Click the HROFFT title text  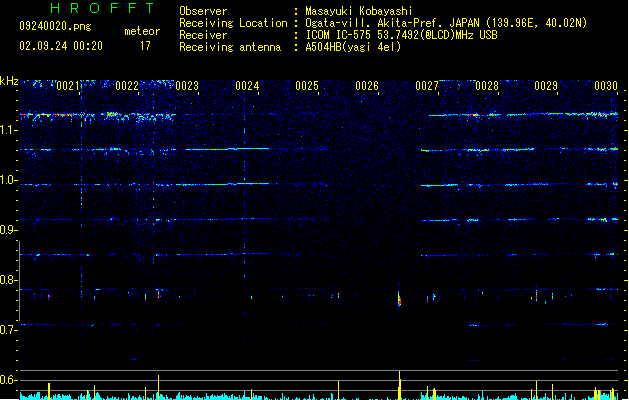[x=102, y=8]
